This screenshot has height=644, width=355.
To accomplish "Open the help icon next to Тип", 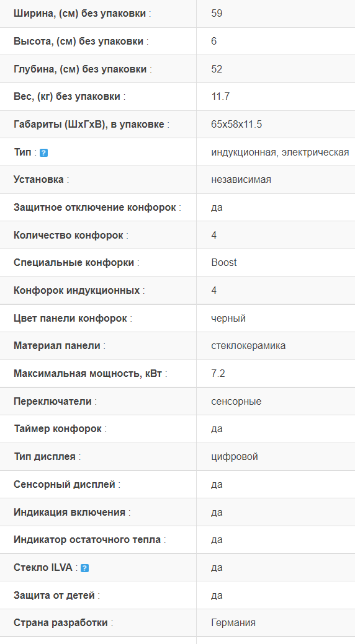I will pos(43,152).
